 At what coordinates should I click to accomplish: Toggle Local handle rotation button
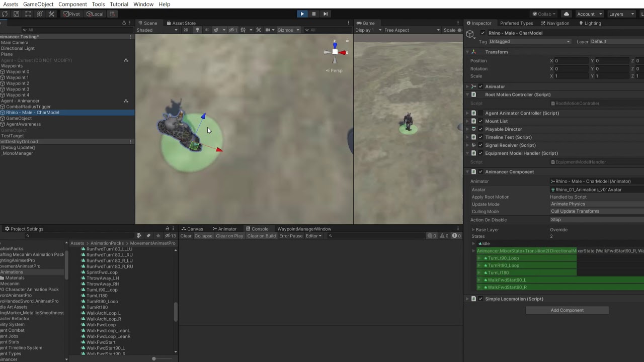click(x=95, y=14)
